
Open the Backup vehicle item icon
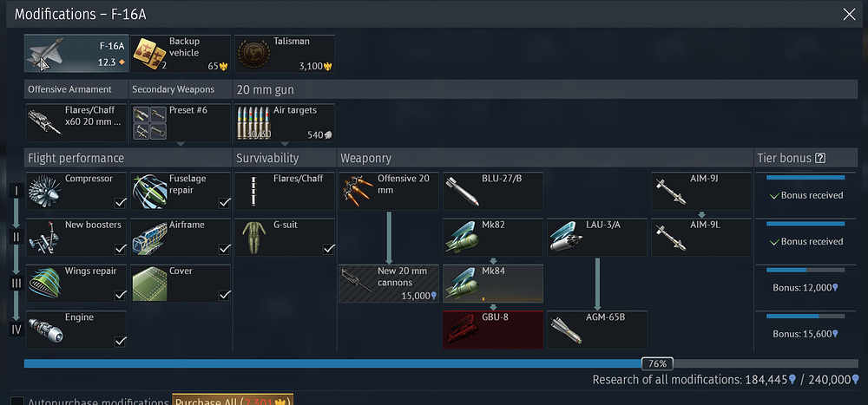tap(149, 54)
